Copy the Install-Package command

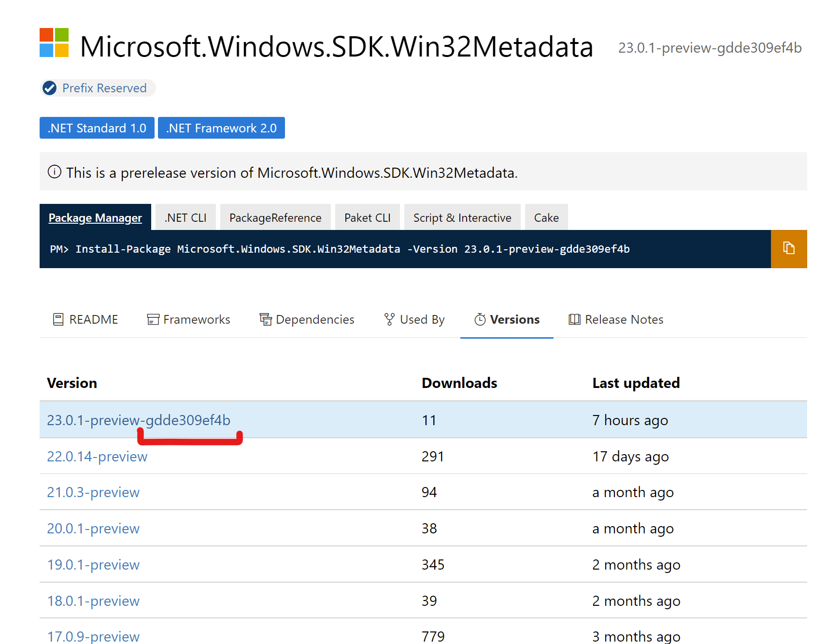coord(789,248)
